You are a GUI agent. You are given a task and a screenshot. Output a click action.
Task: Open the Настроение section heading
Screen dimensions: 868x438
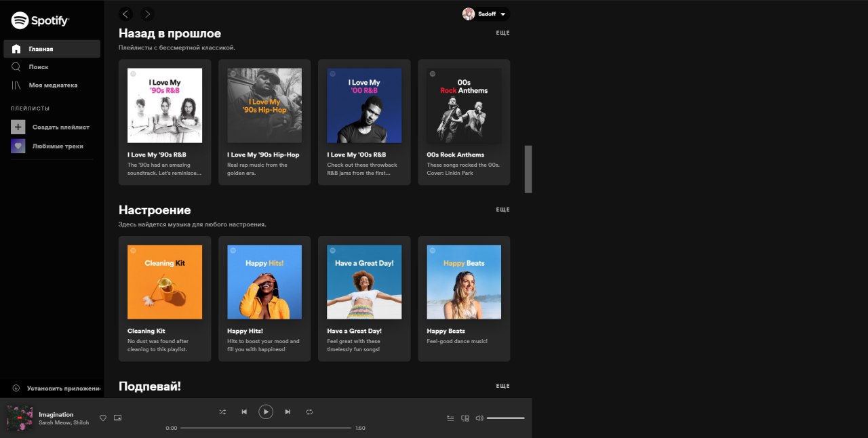(155, 210)
